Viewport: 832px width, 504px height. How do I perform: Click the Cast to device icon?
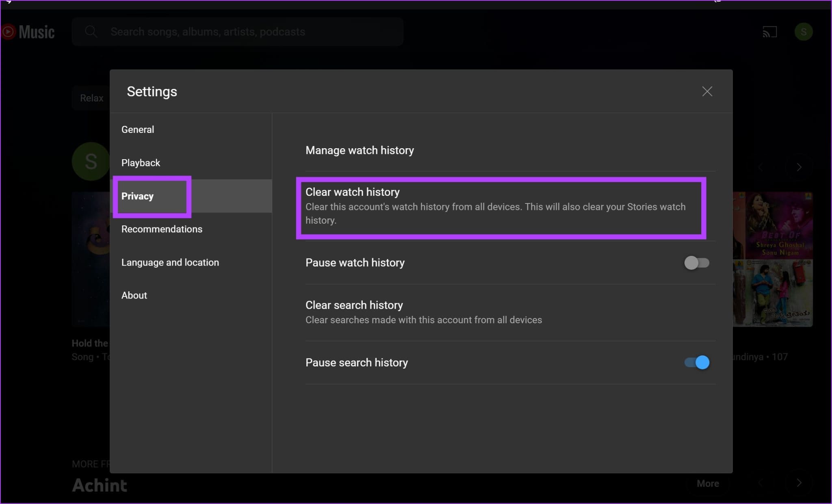click(769, 32)
